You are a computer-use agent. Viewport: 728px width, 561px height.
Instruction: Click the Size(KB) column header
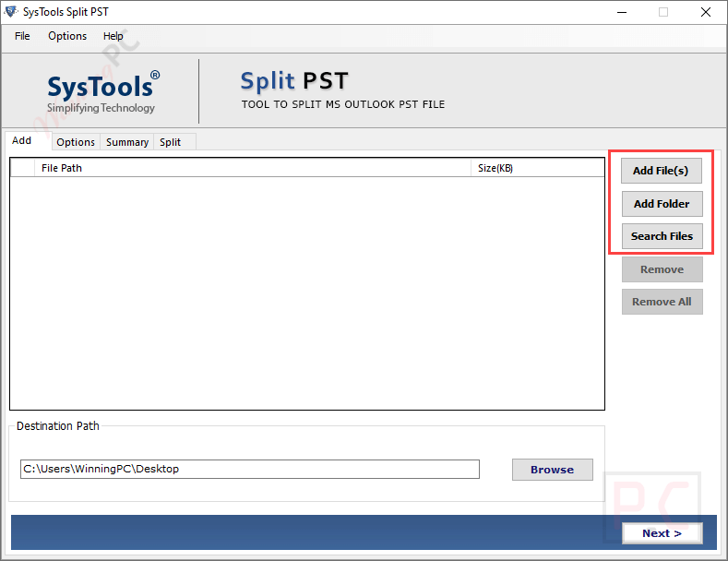pyautogui.click(x=538, y=168)
